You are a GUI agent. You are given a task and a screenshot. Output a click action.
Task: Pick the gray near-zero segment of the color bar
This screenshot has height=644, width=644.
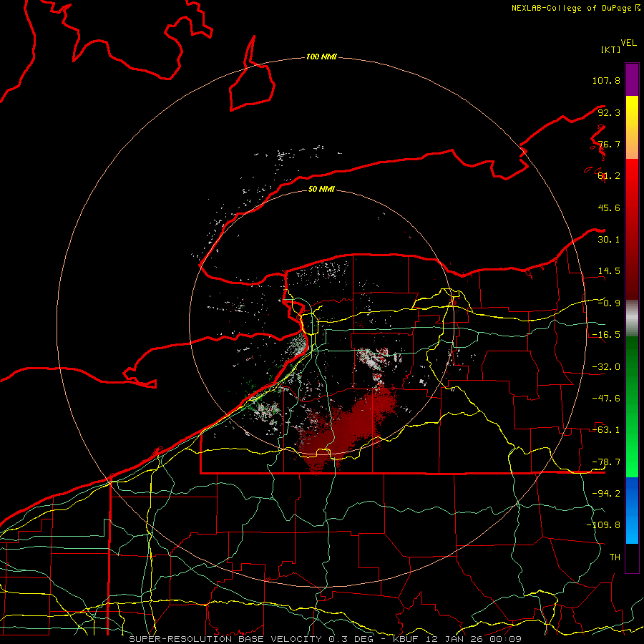click(x=632, y=318)
